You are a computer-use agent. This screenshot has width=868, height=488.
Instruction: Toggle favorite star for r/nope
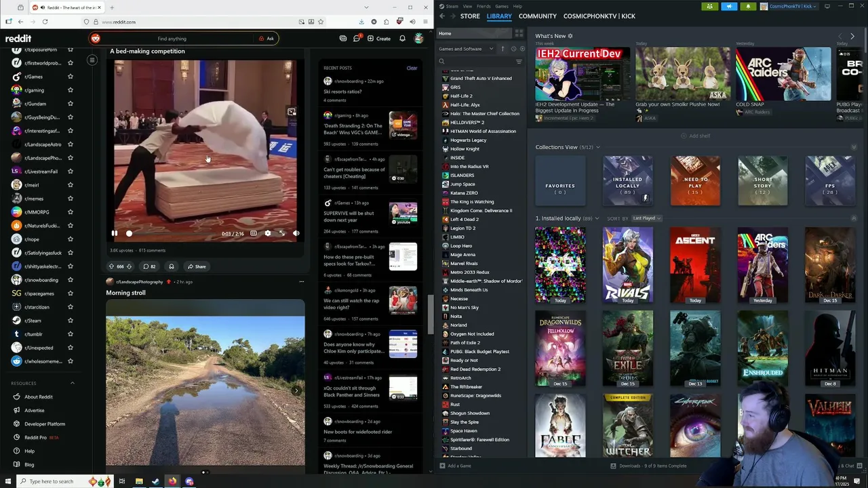[x=70, y=239]
